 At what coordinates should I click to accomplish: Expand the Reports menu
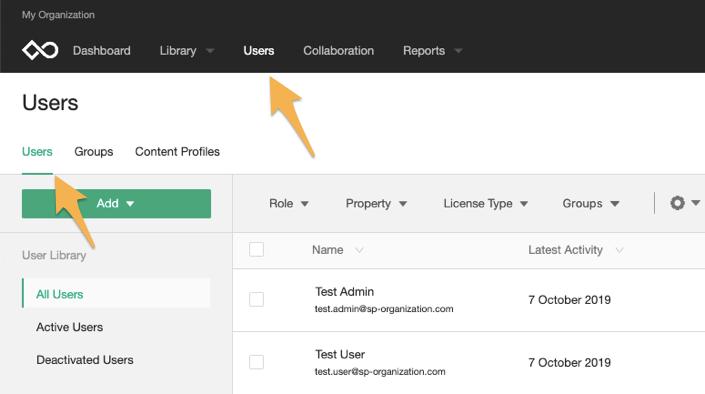pos(432,50)
